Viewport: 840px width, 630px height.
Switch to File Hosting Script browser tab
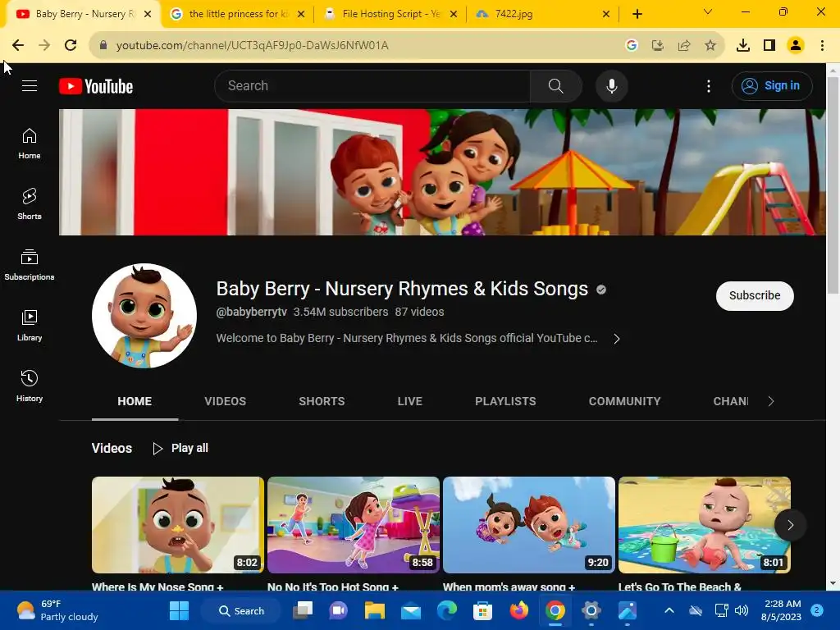coord(390,15)
